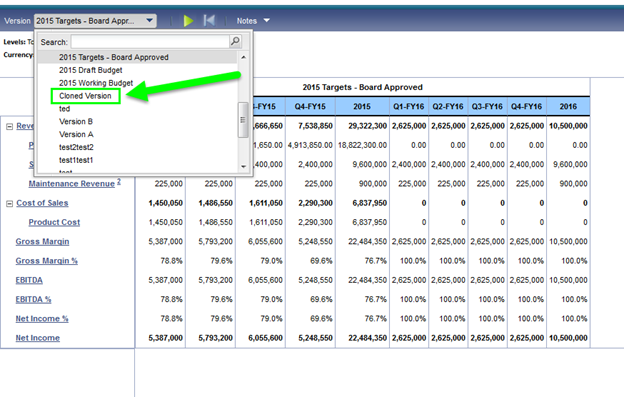624x397 pixels.
Task: Click the 4,913,850.00 cell
Action: [310, 145]
